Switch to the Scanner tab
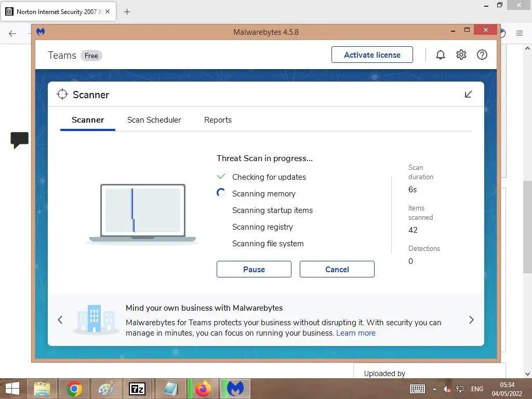The width and height of the screenshot is (532, 399). 88,120
